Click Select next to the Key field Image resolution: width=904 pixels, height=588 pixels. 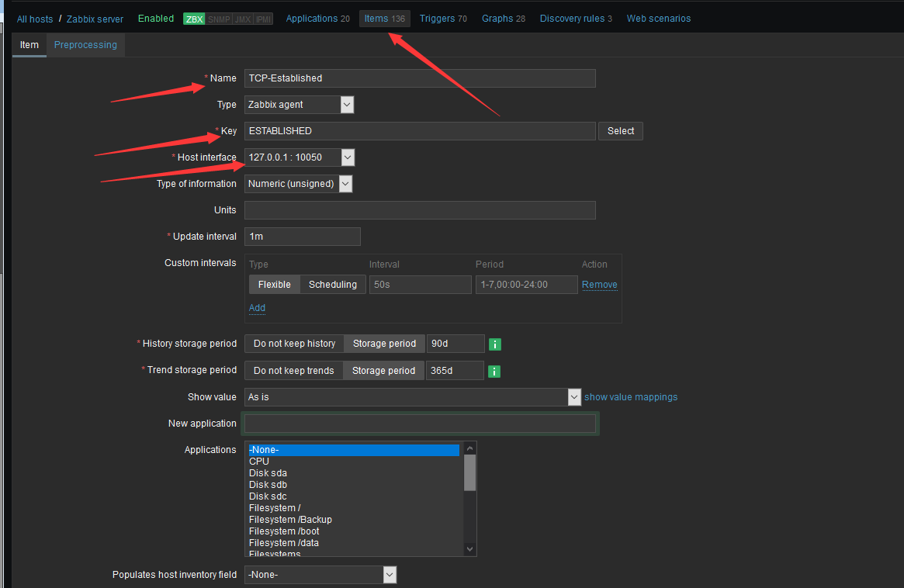pyautogui.click(x=620, y=130)
